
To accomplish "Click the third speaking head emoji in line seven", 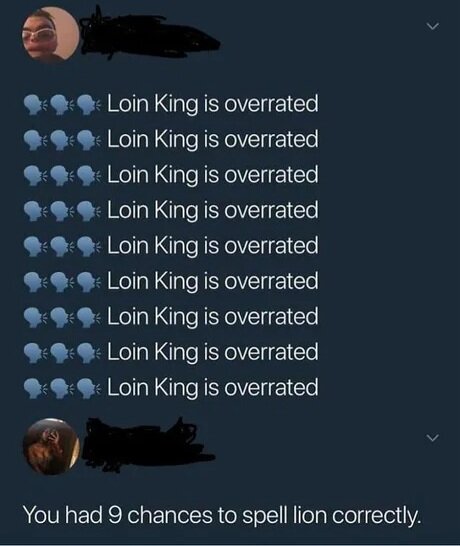I will pos(87,317).
